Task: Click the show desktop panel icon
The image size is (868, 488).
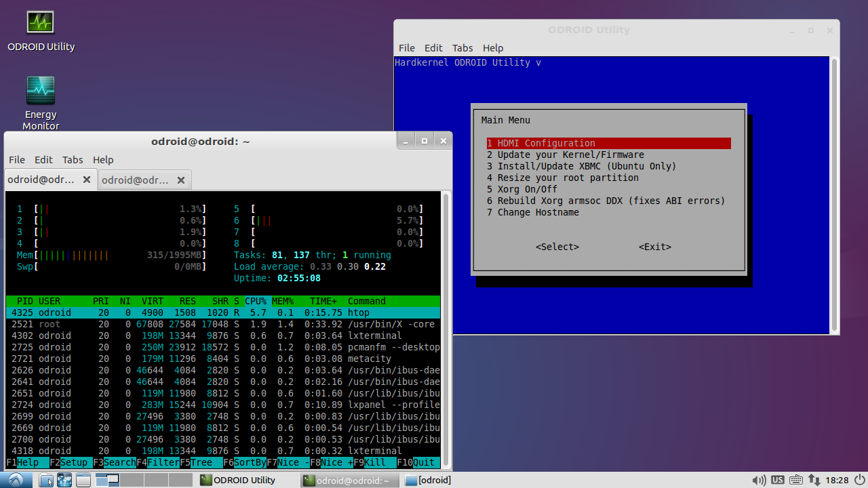Action: [x=83, y=480]
